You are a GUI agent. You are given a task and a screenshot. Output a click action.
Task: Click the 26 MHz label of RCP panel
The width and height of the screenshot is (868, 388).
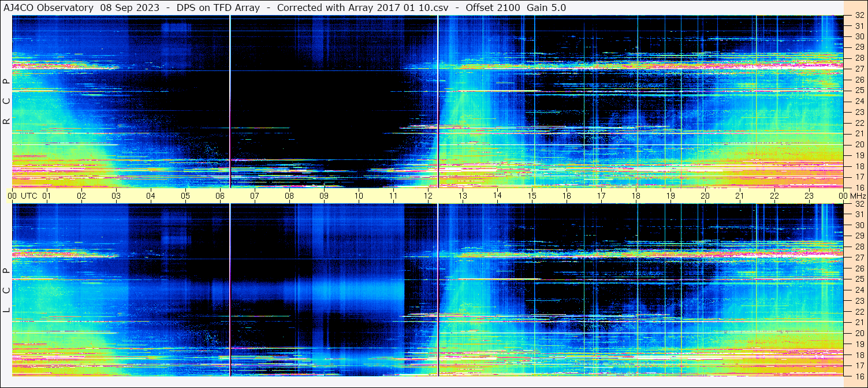tap(859, 80)
